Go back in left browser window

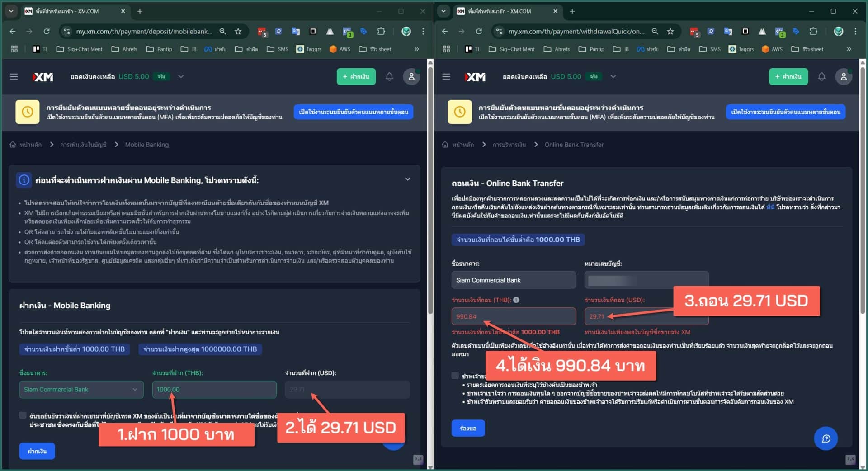pos(13,31)
